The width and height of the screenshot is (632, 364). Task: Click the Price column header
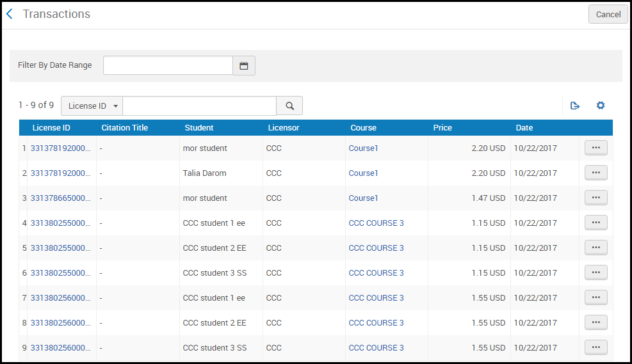click(442, 128)
